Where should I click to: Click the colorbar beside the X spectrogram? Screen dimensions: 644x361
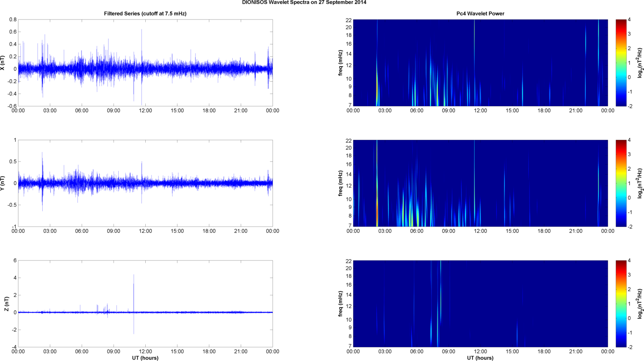[621, 63]
